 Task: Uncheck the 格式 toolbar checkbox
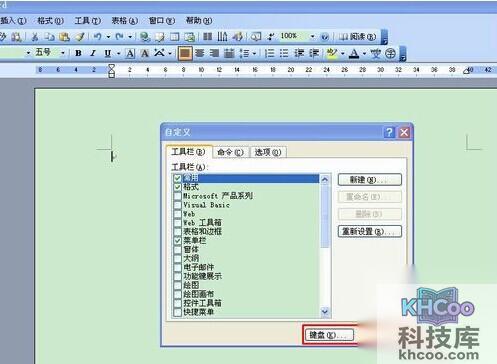click(177, 187)
